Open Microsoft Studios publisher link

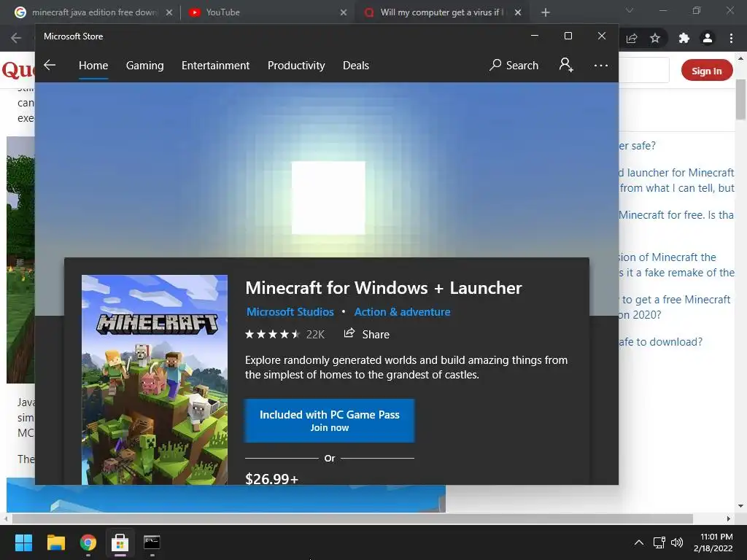[x=290, y=312]
